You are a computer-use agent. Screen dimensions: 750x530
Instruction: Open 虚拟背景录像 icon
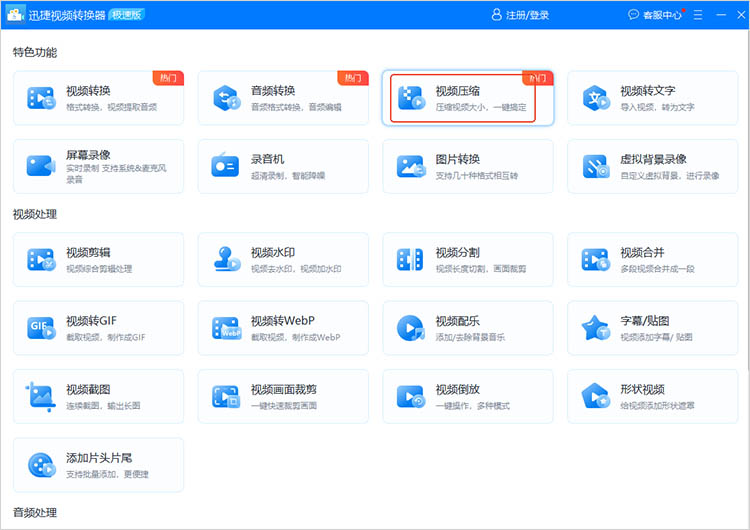pyautogui.click(x=596, y=166)
